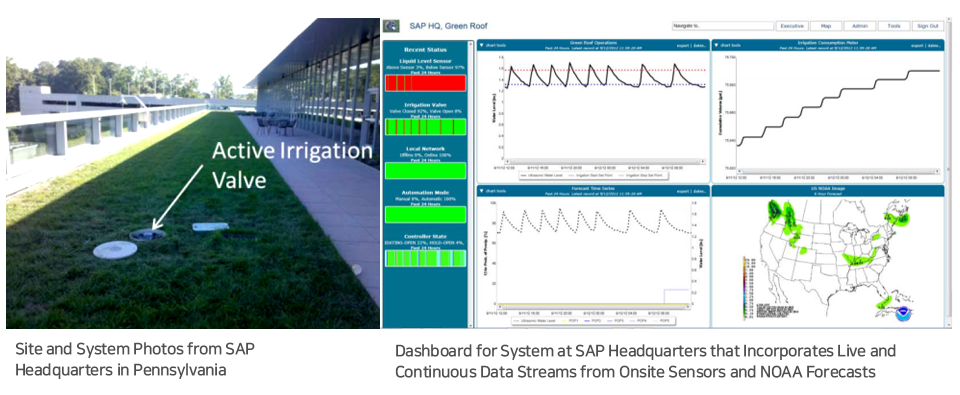960x395 pixels.
Task: Expand chart tools on Forecast Time Series panel
Action: pyautogui.click(x=493, y=191)
